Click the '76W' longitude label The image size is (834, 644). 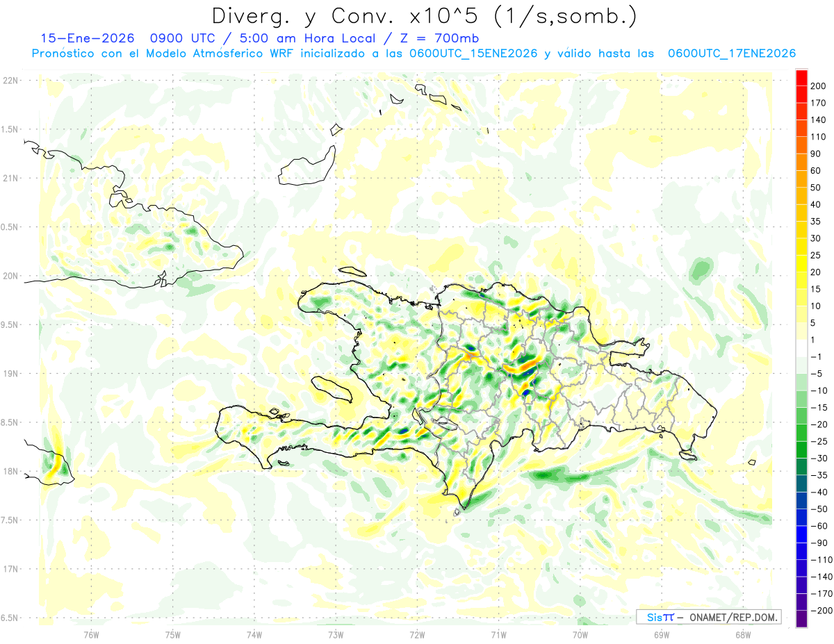92,634
